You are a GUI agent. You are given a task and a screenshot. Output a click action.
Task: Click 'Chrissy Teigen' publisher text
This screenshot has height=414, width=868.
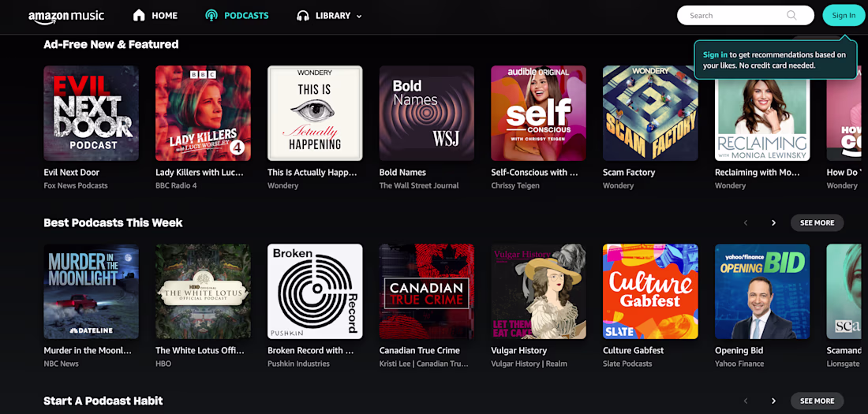pyautogui.click(x=515, y=185)
